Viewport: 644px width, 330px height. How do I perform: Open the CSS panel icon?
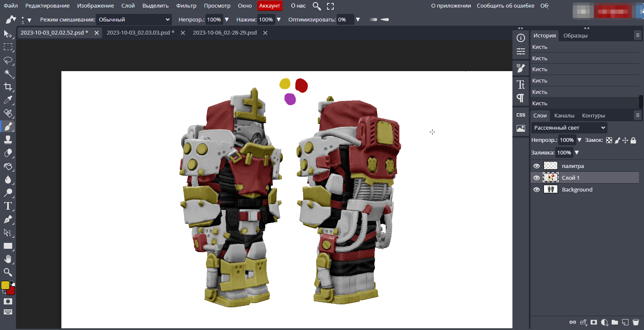tap(521, 115)
